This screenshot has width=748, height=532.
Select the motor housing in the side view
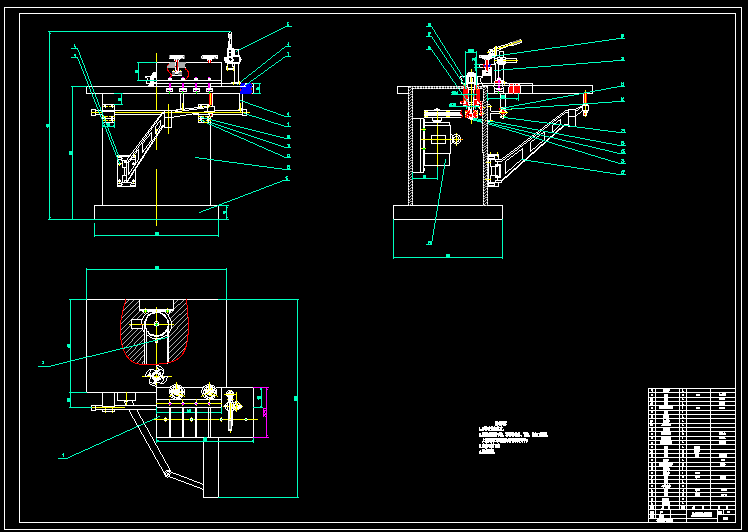(x=437, y=145)
